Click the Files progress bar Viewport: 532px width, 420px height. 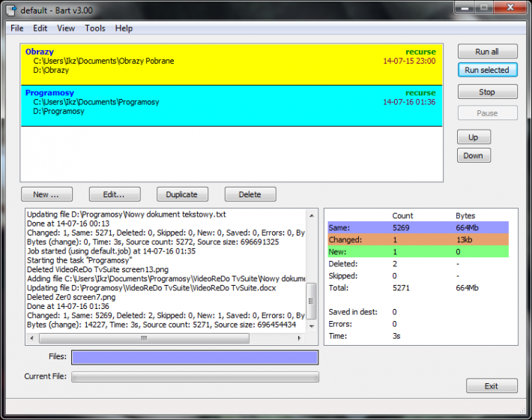[195, 358]
